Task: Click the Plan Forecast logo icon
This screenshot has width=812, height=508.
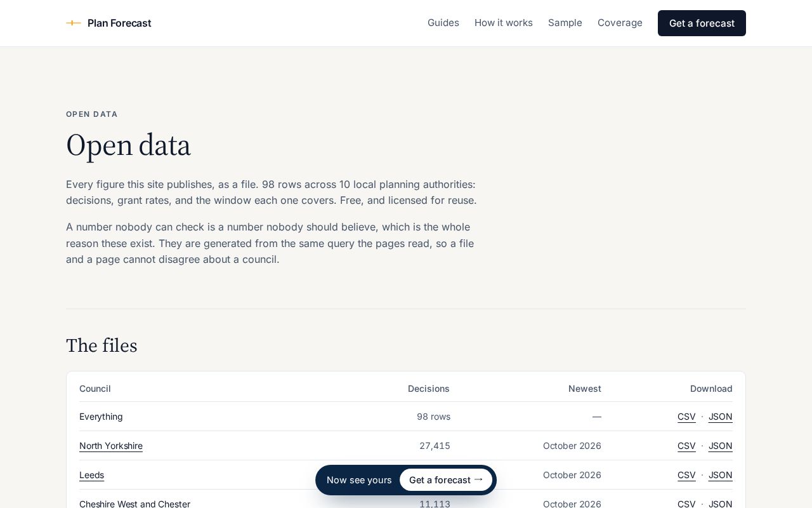Action: (74, 23)
